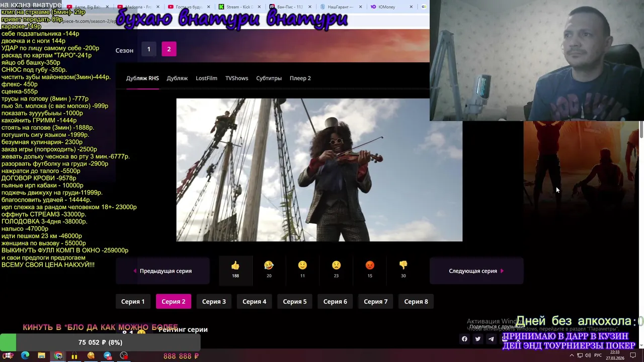Open the red round app in taskbar
The image size is (644, 362).
click(x=124, y=356)
